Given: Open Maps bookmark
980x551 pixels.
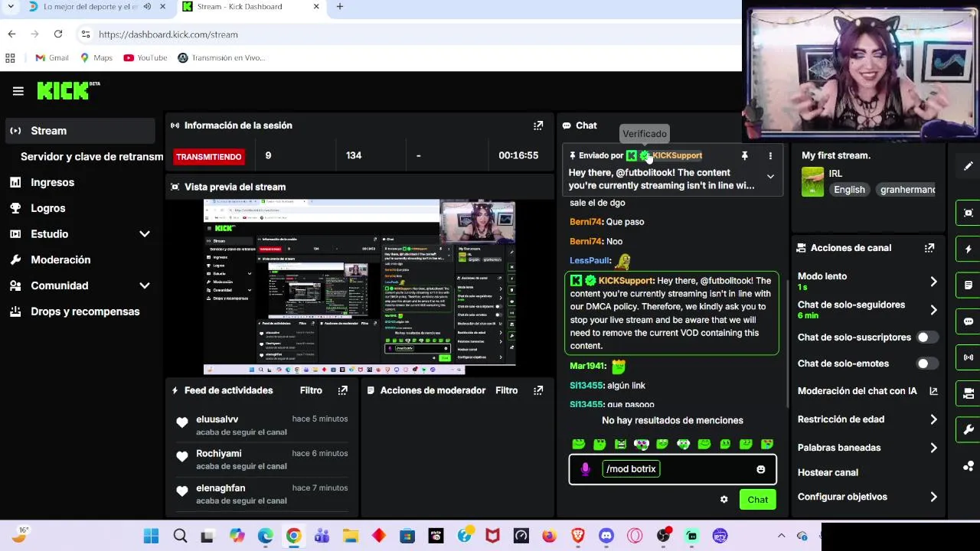Looking at the screenshot, I should coord(96,57).
